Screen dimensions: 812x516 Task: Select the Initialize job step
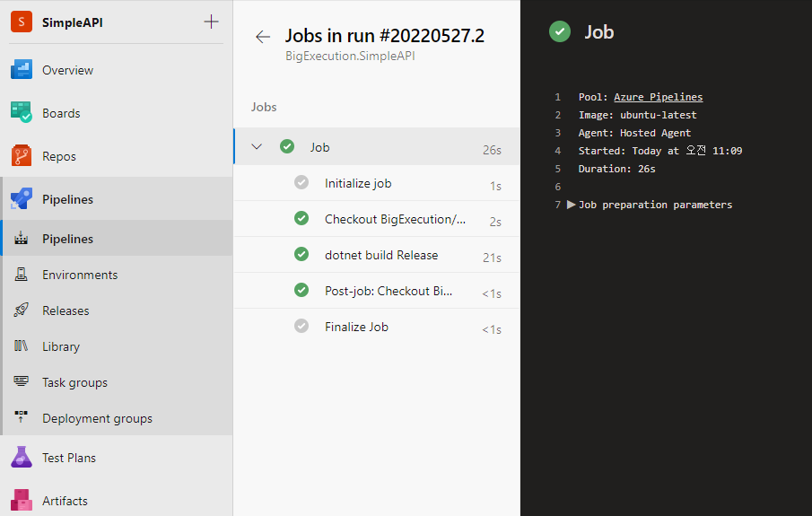(377, 183)
